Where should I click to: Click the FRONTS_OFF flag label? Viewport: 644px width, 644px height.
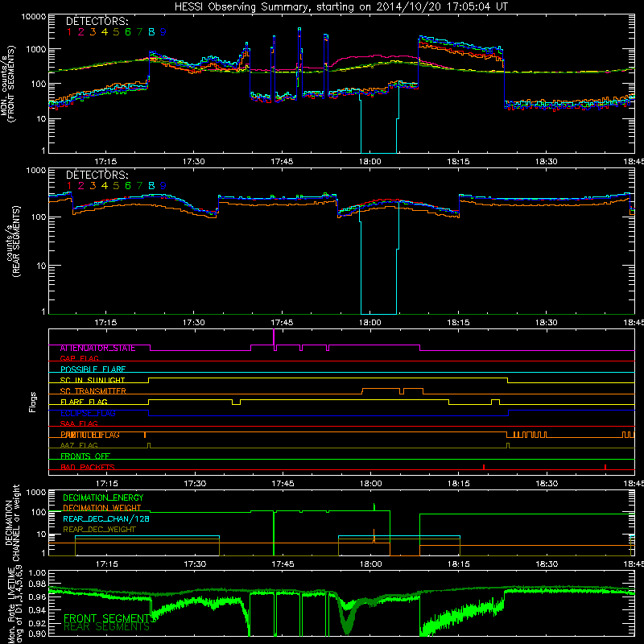[x=85, y=456]
